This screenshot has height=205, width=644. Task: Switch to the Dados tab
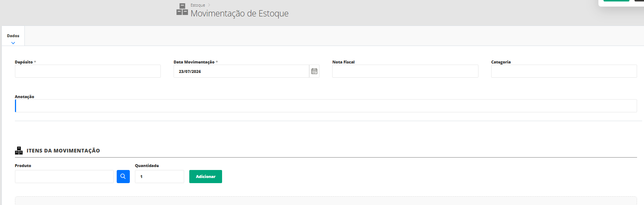pos(13,36)
